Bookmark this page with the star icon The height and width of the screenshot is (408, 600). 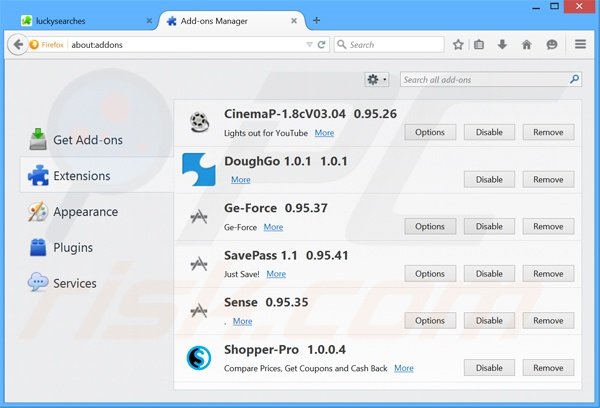[458, 45]
